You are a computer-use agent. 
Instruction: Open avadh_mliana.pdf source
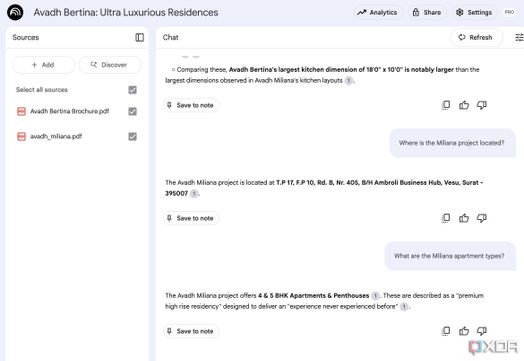click(x=56, y=136)
